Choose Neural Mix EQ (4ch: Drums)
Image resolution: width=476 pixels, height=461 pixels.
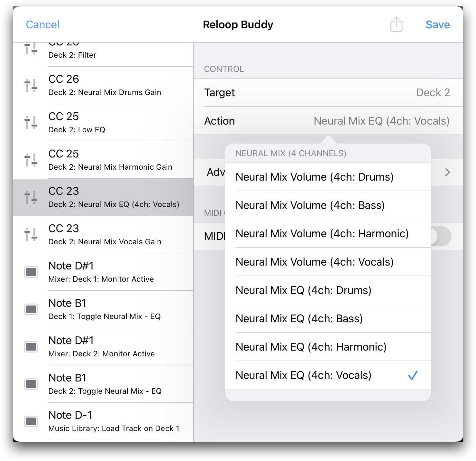[x=328, y=290]
